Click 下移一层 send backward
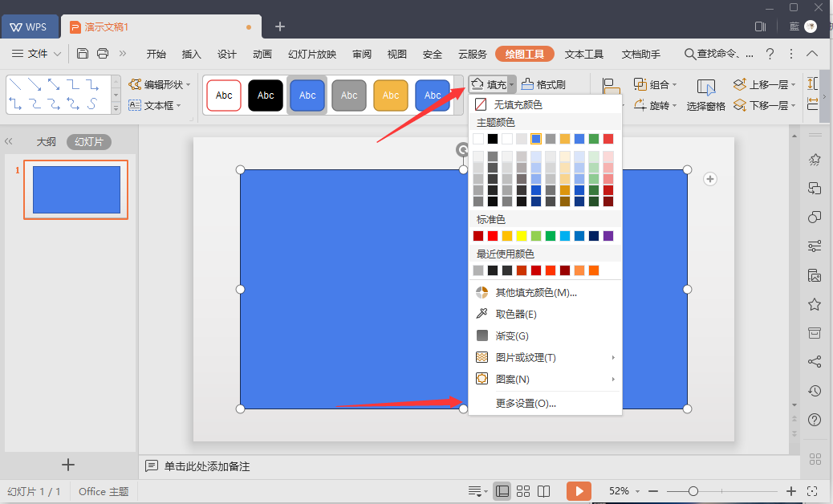Image resolution: width=833 pixels, height=504 pixels. point(765,105)
